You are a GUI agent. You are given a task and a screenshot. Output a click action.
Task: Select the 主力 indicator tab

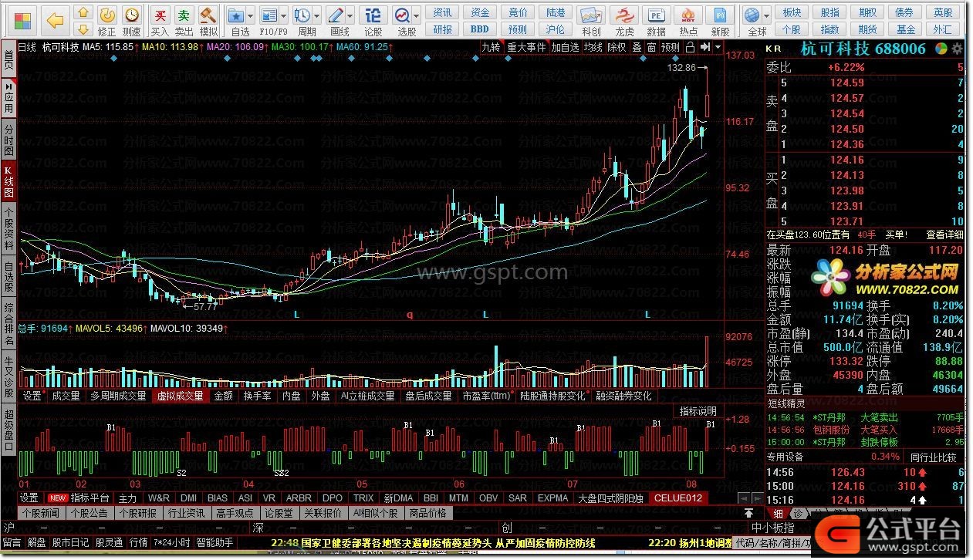click(127, 498)
